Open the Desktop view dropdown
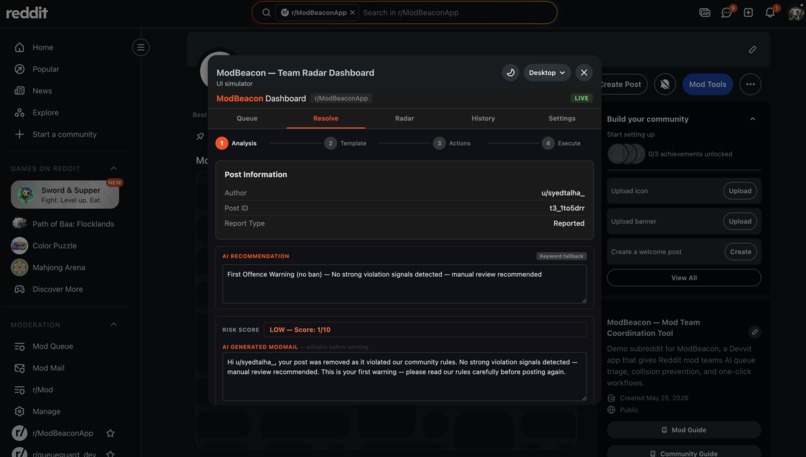Viewport: 806px width, 457px height. [547, 72]
